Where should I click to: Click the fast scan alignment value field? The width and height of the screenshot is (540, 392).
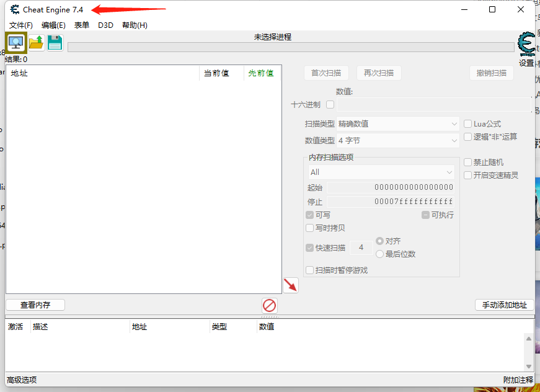tap(361, 247)
